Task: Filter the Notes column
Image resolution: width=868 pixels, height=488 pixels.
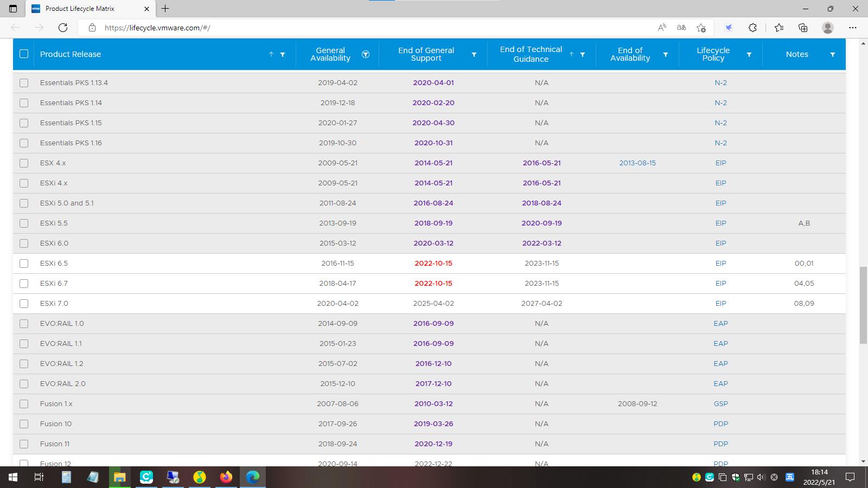Action: [x=832, y=54]
